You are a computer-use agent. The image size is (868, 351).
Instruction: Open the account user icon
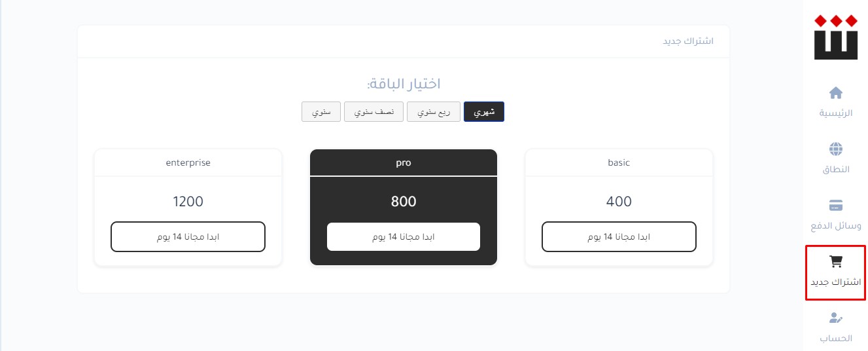point(835,318)
